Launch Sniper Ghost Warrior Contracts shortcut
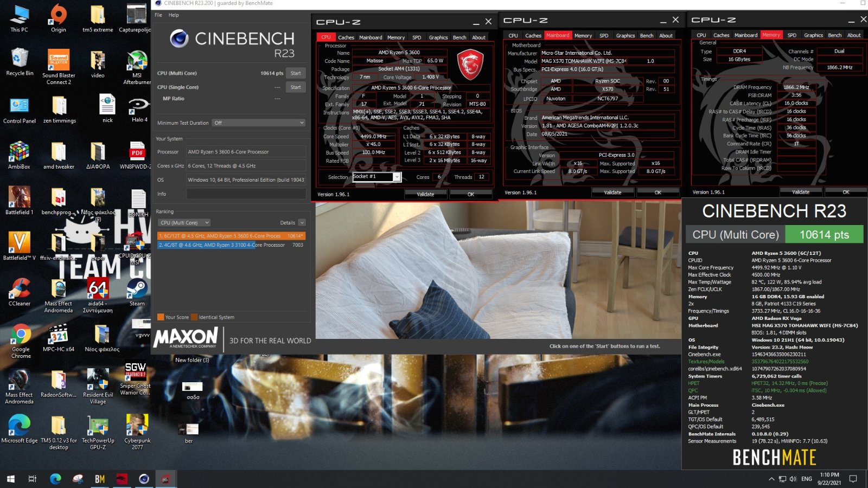The width and height of the screenshot is (868, 488). (136, 380)
